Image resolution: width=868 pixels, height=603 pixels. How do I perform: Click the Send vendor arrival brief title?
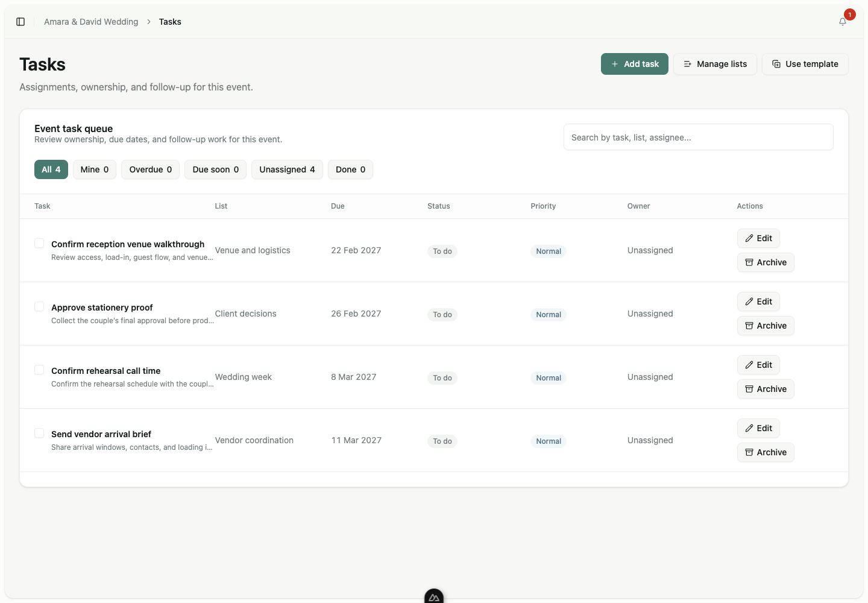101,434
